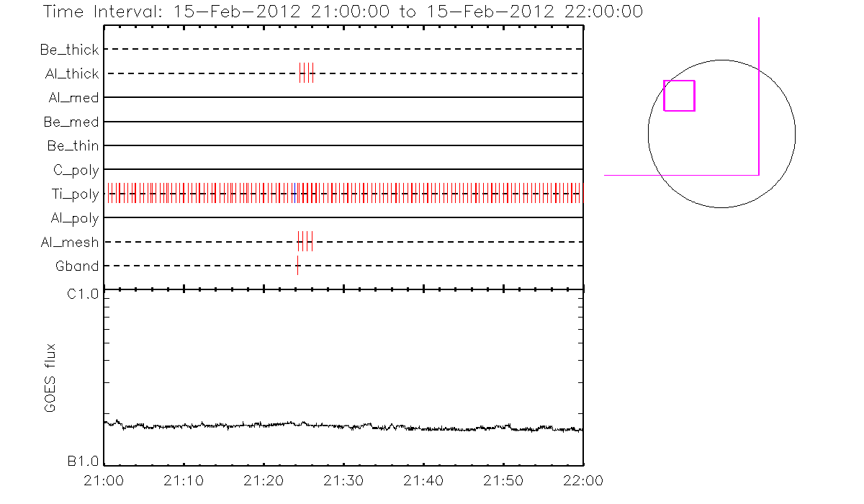Select the Be_med filter label
Screen dimensions: 864x504
(x=71, y=122)
